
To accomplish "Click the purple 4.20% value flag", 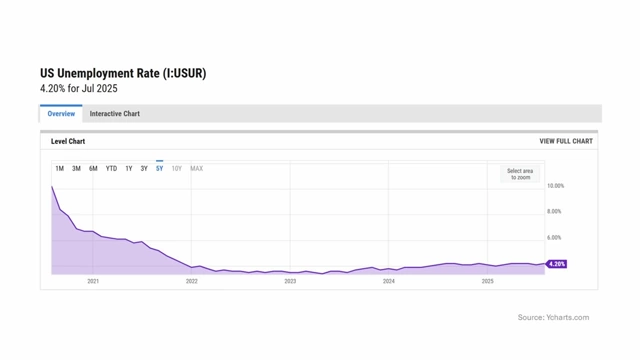I will [556, 264].
